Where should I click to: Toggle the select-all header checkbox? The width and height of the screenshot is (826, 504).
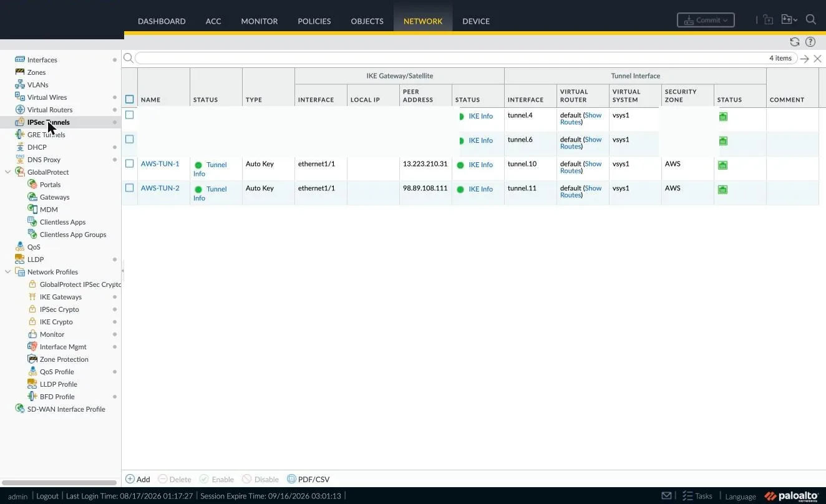(x=130, y=99)
